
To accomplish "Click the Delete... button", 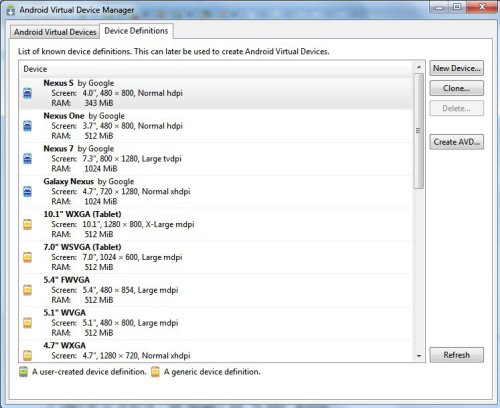I will click(457, 108).
